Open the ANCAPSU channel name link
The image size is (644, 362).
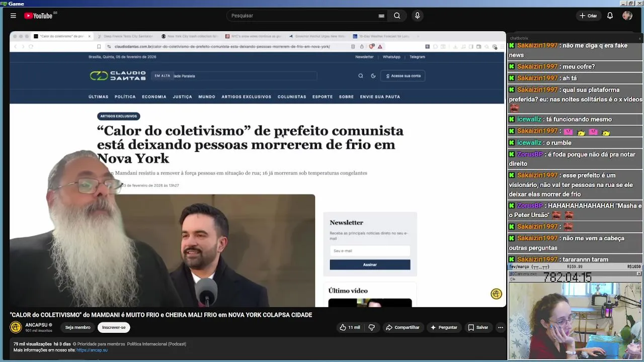[x=36, y=325]
